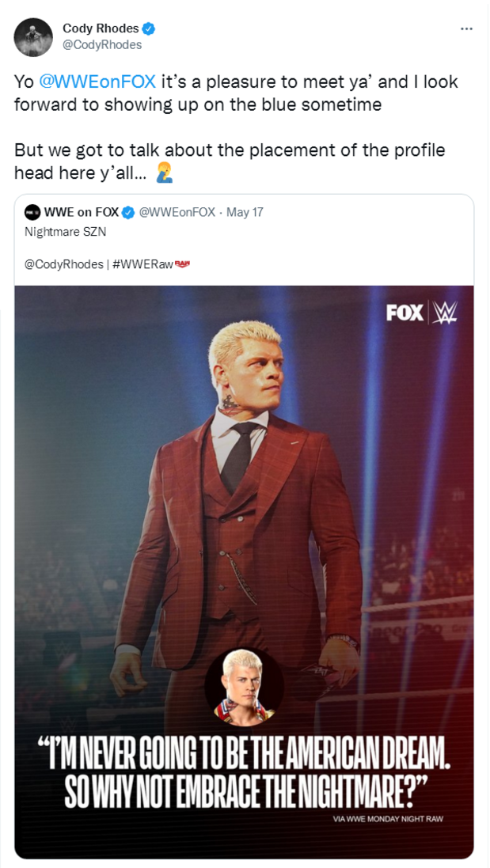Click the WWE on FOX small round avatar
490x868 pixels.
(32, 212)
